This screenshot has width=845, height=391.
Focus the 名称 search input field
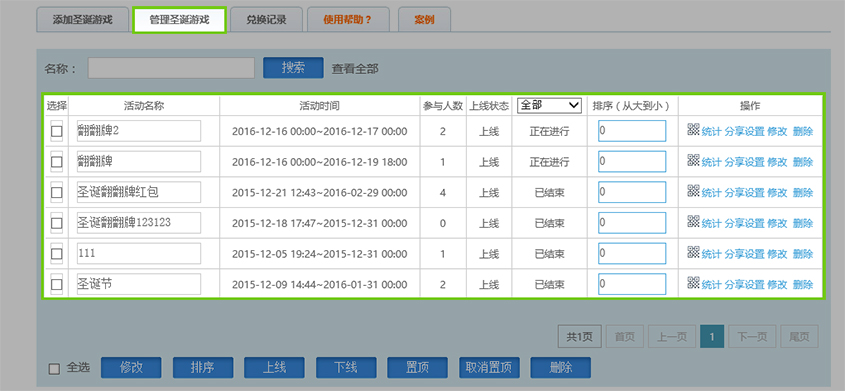171,68
